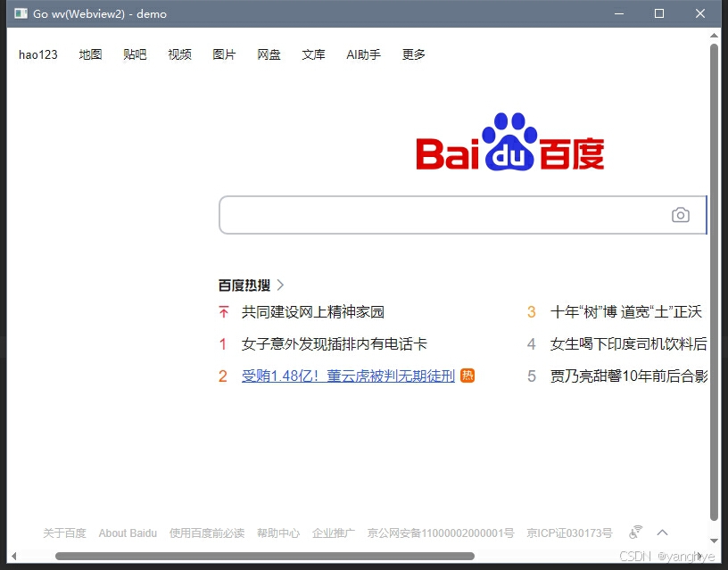The image size is (728, 570).
Task: Open 网盘 navigation link
Action: tap(269, 54)
